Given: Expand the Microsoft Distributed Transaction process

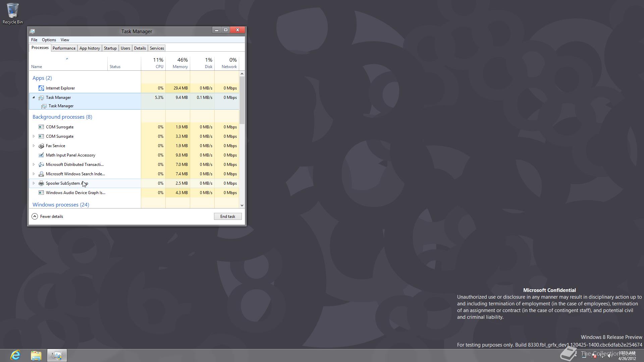Looking at the screenshot, I should pos(34,165).
